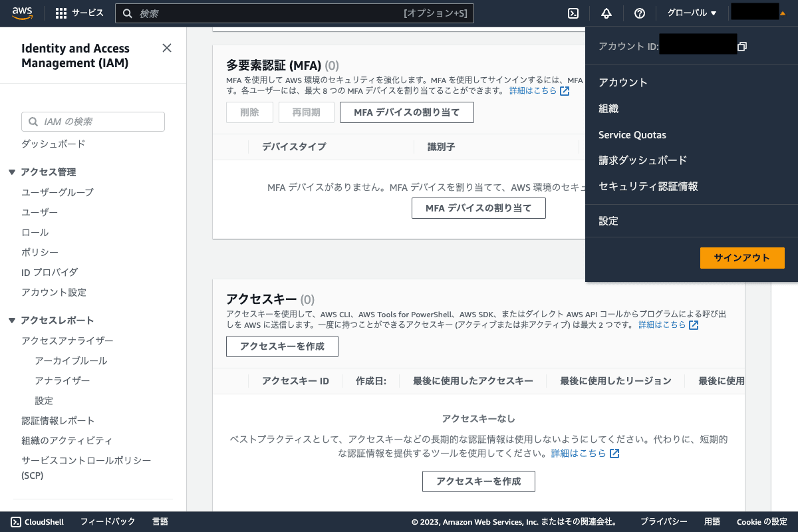
Task: Open the notifications bell icon
Action: point(606,13)
